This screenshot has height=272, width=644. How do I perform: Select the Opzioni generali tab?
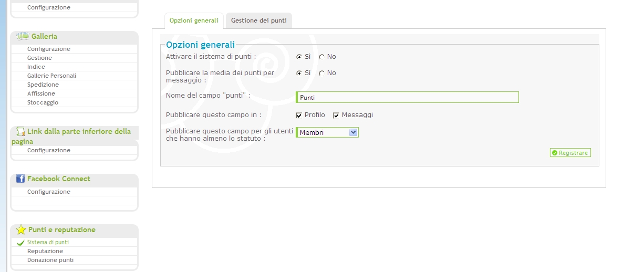(194, 20)
